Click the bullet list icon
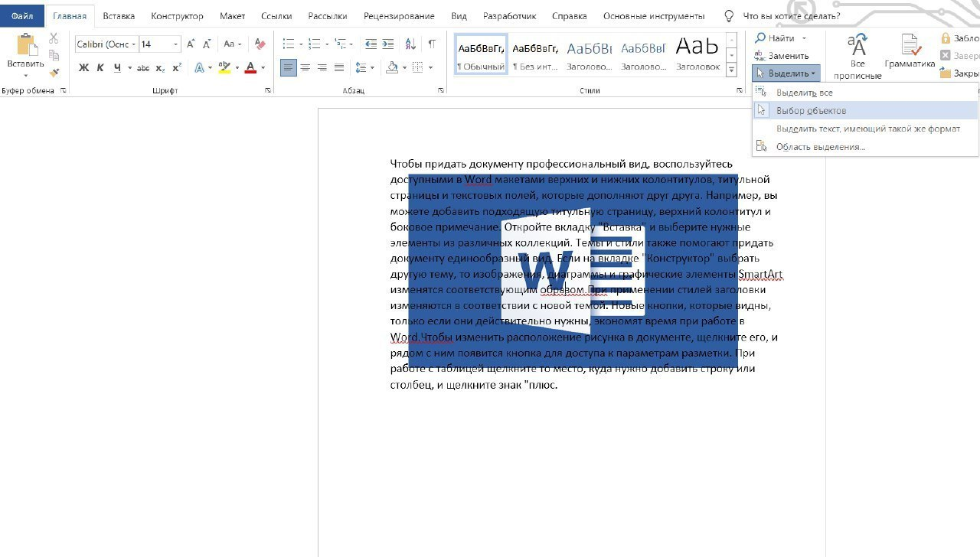Screen dimensions: 980x557 coord(288,44)
